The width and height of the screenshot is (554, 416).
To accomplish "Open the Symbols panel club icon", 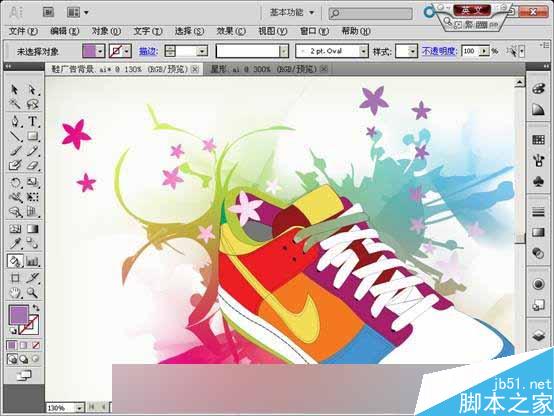I will [538, 182].
